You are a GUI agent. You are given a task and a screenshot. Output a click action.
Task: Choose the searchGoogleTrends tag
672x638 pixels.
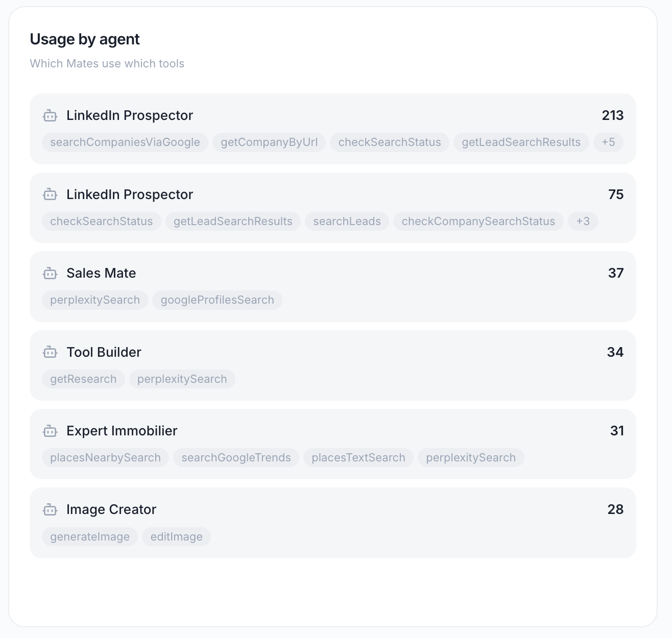[x=236, y=458]
